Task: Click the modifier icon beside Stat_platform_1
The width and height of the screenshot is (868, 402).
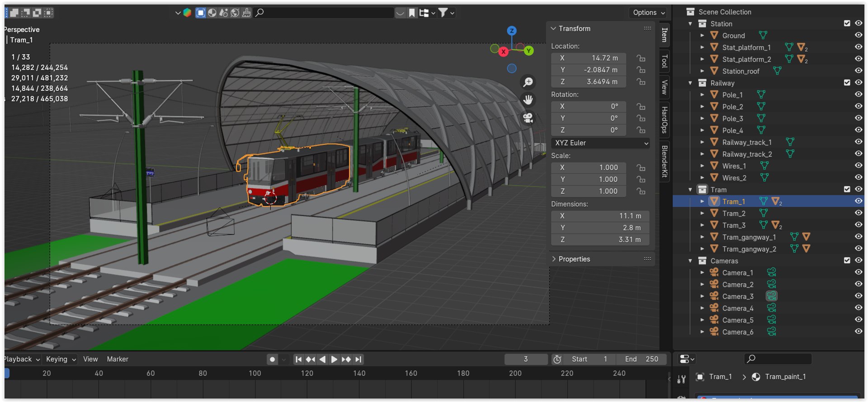Action: point(802,47)
